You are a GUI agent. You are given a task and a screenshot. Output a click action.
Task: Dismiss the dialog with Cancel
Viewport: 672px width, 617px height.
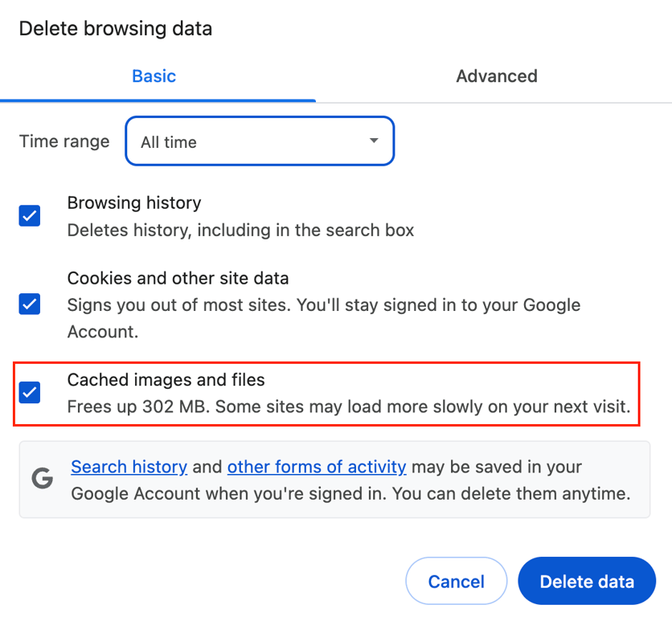point(456,581)
